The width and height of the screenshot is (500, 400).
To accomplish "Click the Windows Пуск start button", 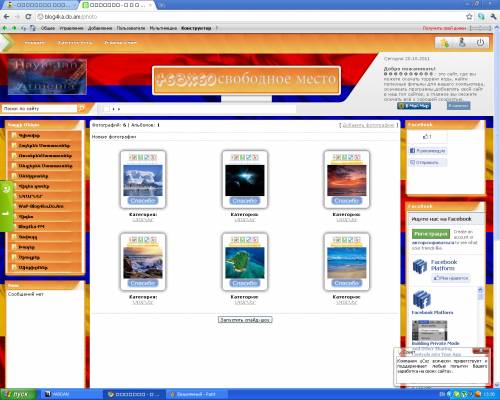I will pyautogui.click(x=18, y=394).
